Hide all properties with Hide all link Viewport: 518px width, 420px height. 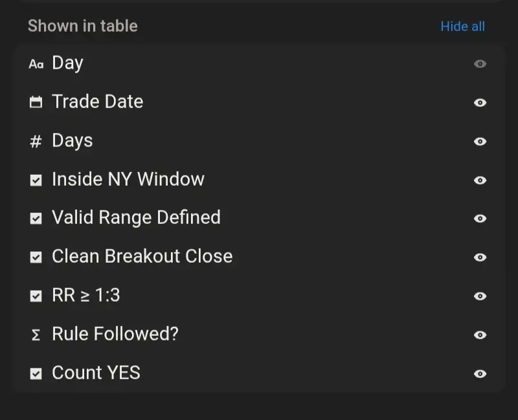[x=462, y=27]
